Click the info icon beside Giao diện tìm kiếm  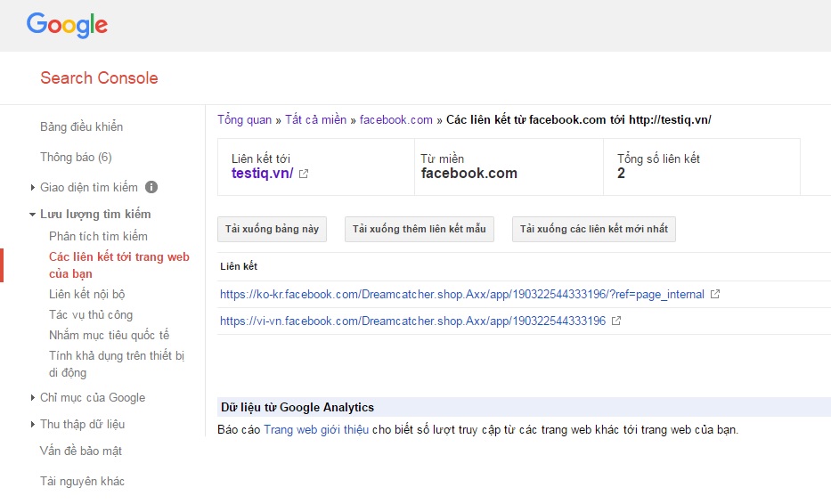[151, 187]
